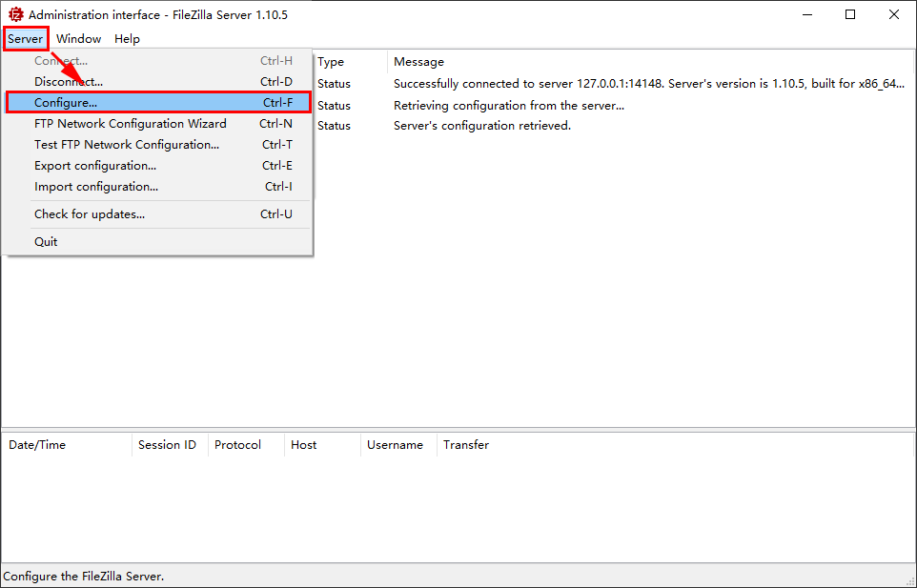Click Quit in the Server menu
The image size is (917, 588).
coord(158,242)
